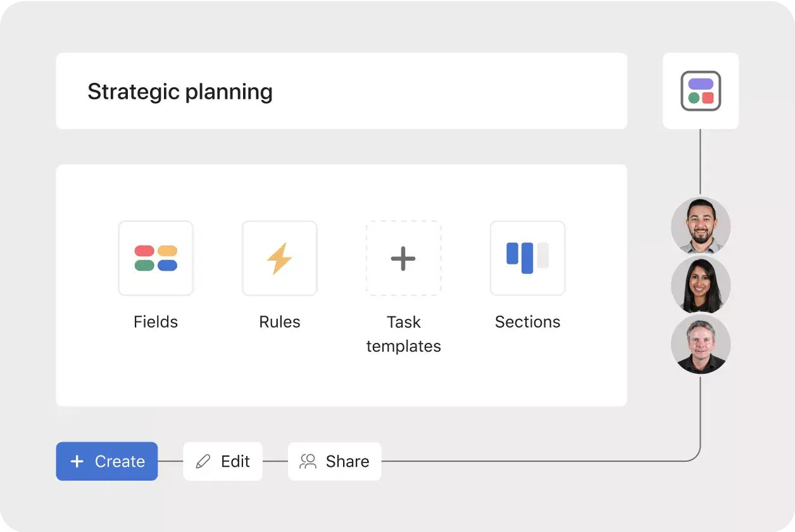This screenshot has width=795, height=532.
Task: Click the Sections label text
Action: (527, 321)
